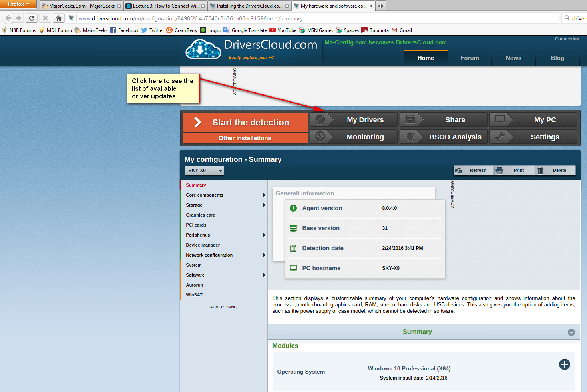Collapse the Summary section arrow

point(571,332)
